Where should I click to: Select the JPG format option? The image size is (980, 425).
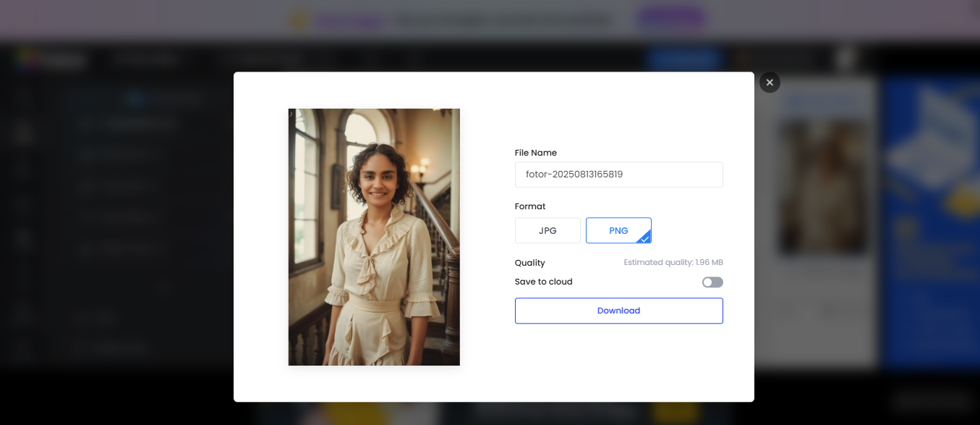547,230
